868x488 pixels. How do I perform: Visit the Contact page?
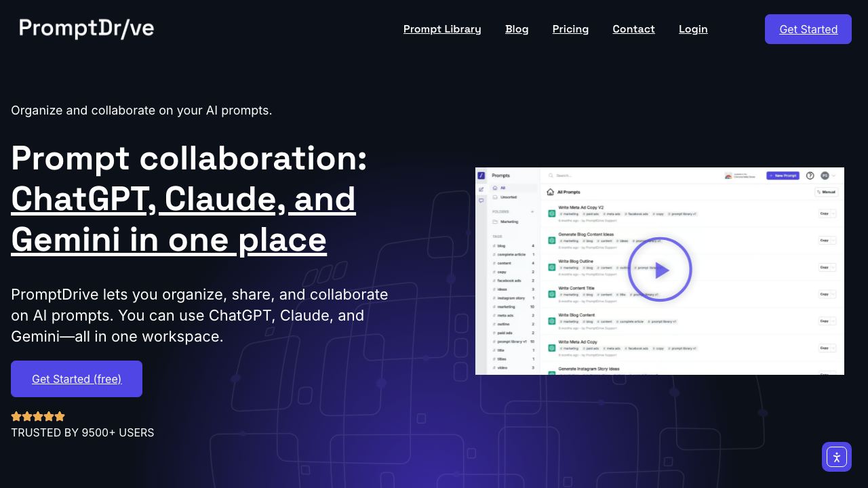(633, 29)
